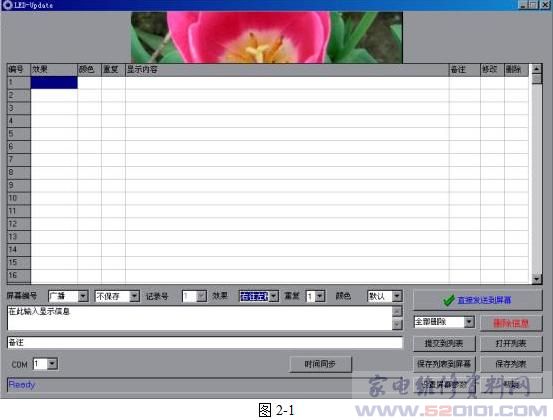Open the 颜色 color dropdown showing 默认
Viewport: 553px width, 420px height.
(x=397, y=296)
